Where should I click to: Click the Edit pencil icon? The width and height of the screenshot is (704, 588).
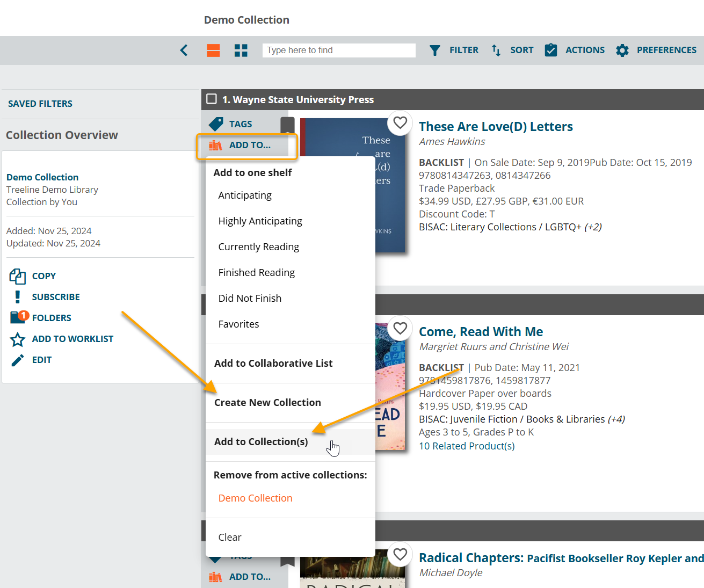pos(18,360)
